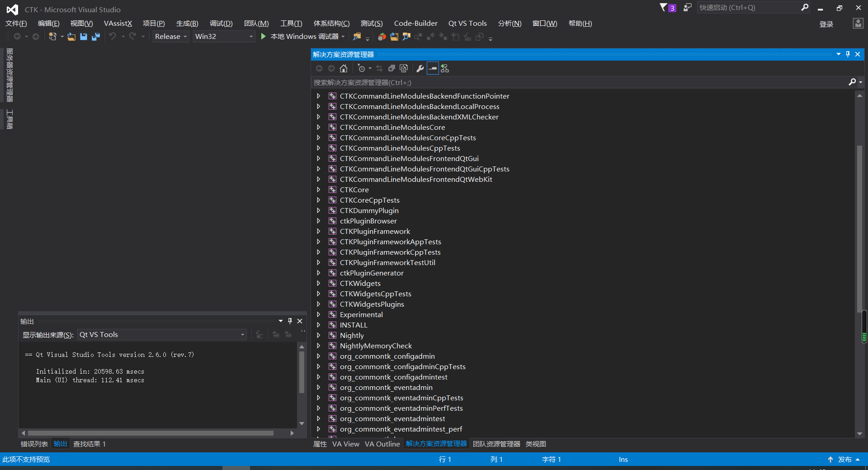
Task: Click Collapse All in Solution Explorer toolbar
Action: click(392, 68)
